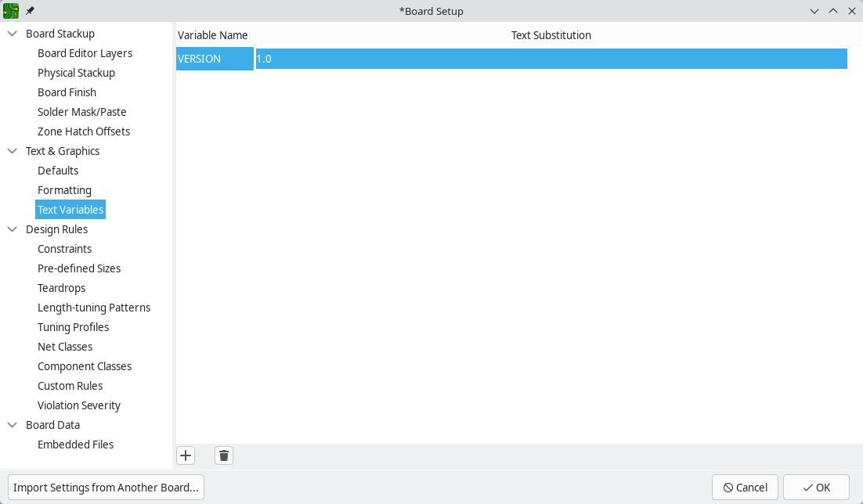Image resolution: width=863 pixels, height=504 pixels.
Task: Collapse the Board Stackup section
Action: (x=11, y=34)
